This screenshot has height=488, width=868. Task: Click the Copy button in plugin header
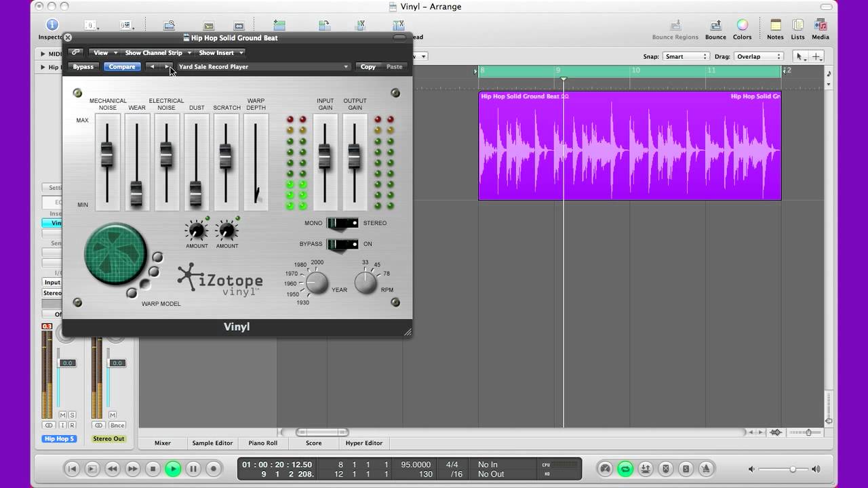368,66
